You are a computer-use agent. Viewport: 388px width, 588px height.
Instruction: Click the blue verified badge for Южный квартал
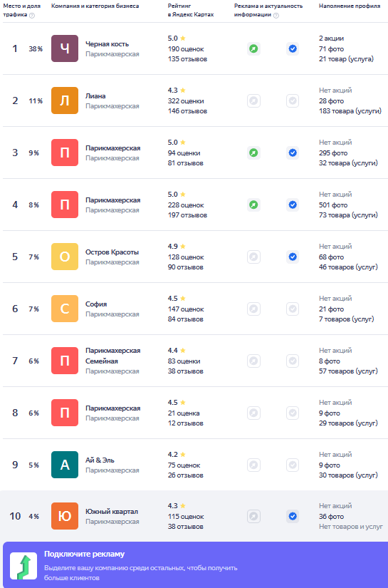coord(293,517)
